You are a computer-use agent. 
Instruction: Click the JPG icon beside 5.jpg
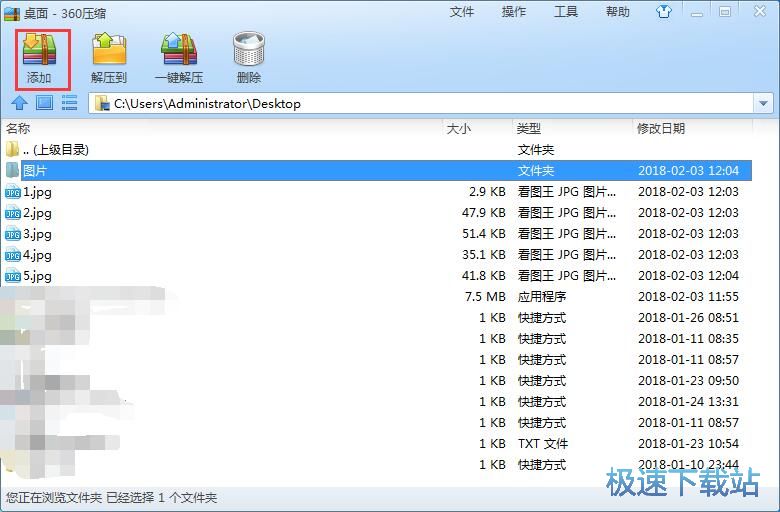[12, 276]
